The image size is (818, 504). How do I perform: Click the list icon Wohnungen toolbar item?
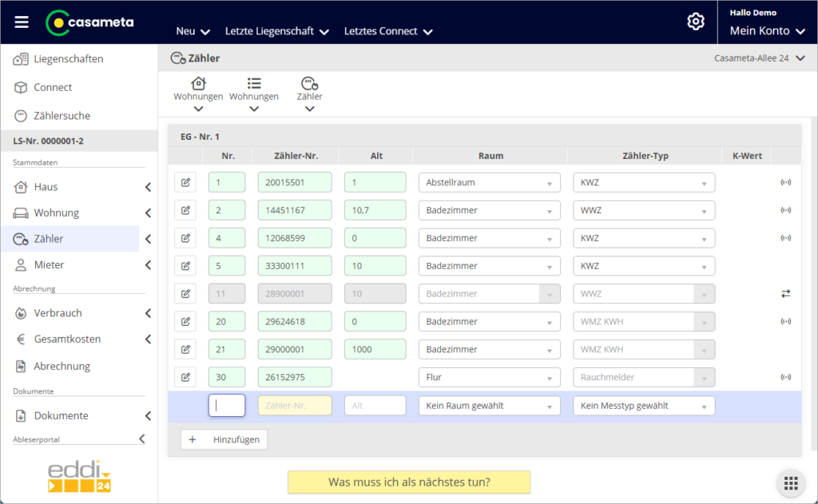coord(254,89)
